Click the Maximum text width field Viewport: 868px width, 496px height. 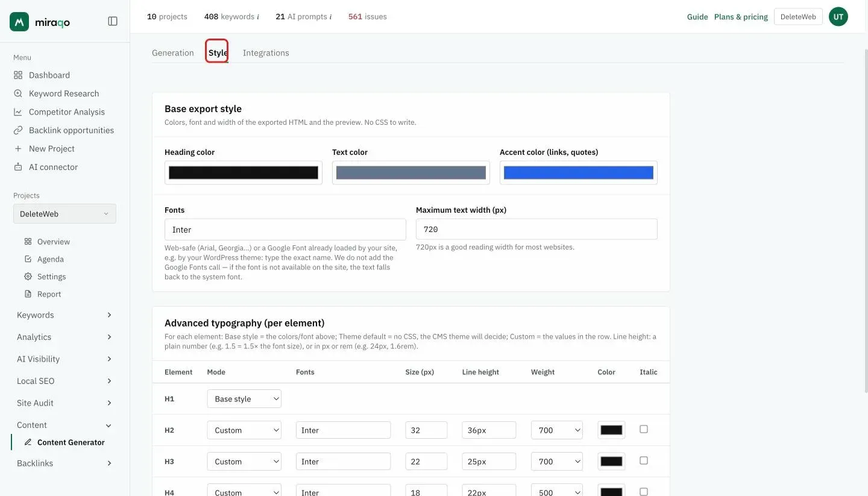click(x=536, y=230)
